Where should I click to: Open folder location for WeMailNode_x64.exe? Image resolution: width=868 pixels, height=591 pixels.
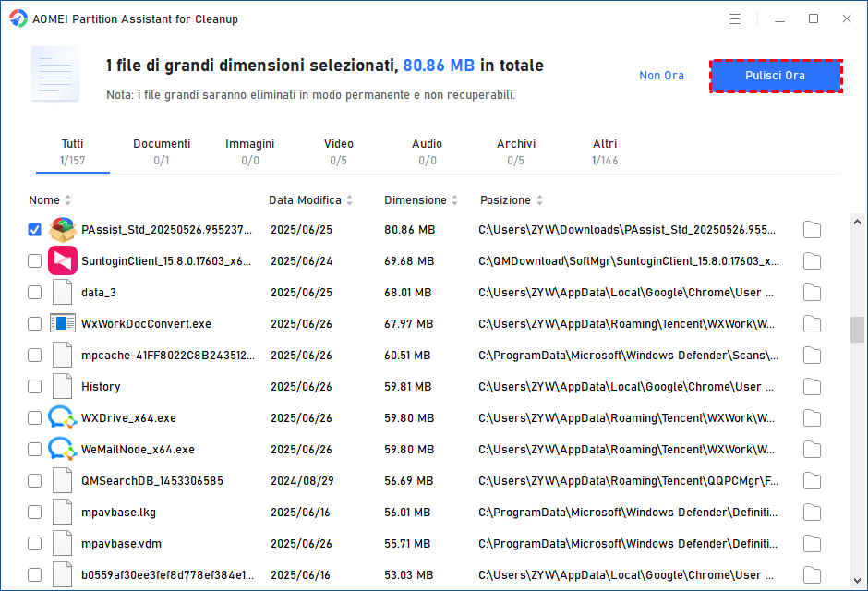coord(812,450)
